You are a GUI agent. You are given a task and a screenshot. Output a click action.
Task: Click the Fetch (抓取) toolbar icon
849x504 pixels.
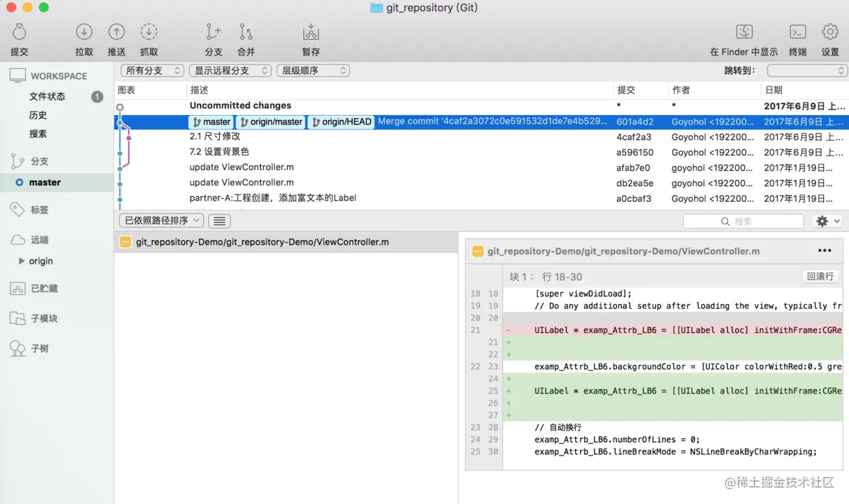[x=149, y=32]
